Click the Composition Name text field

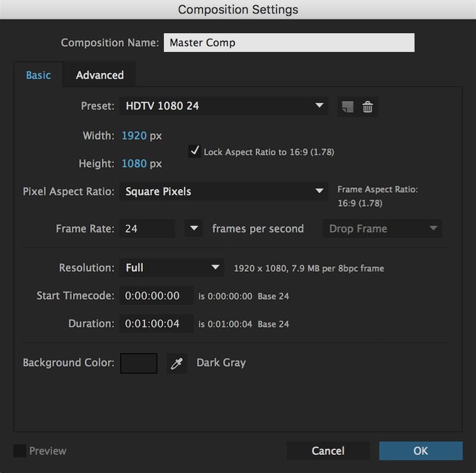pyautogui.click(x=288, y=43)
